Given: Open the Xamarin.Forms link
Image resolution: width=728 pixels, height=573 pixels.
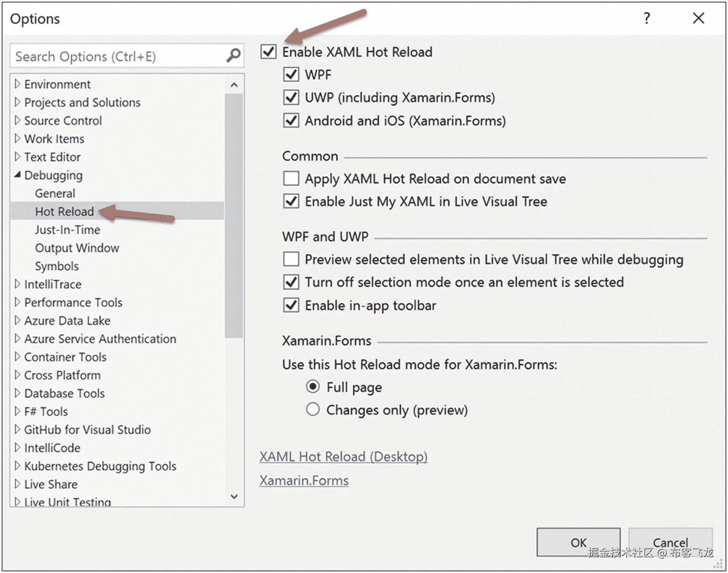Looking at the screenshot, I should (304, 480).
